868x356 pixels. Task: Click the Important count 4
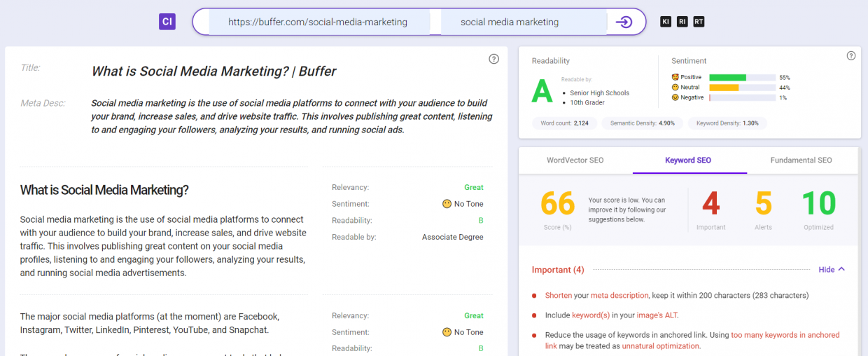tap(710, 204)
